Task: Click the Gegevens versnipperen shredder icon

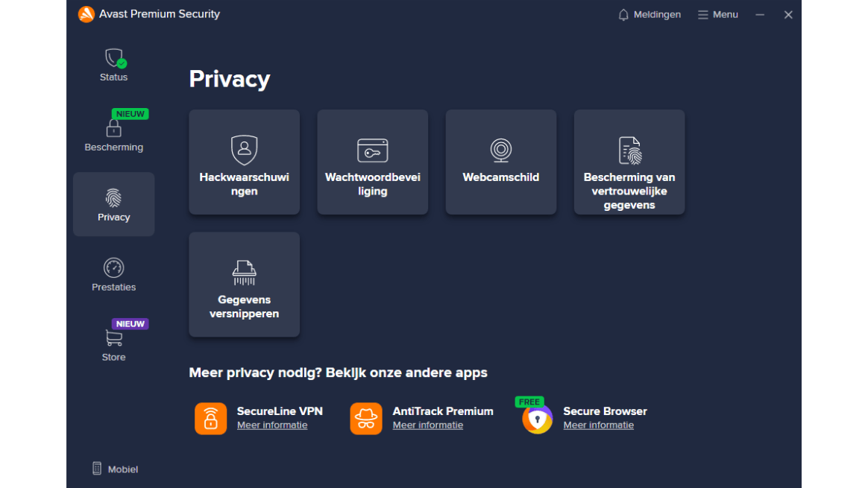Action: pyautogui.click(x=244, y=273)
